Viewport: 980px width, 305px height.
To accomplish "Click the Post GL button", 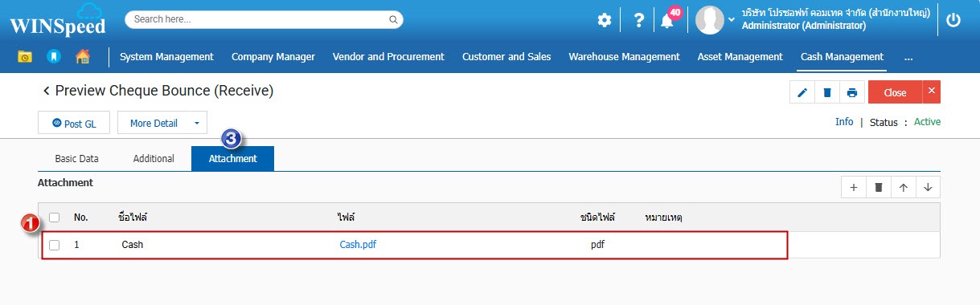I will coord(74,124).
